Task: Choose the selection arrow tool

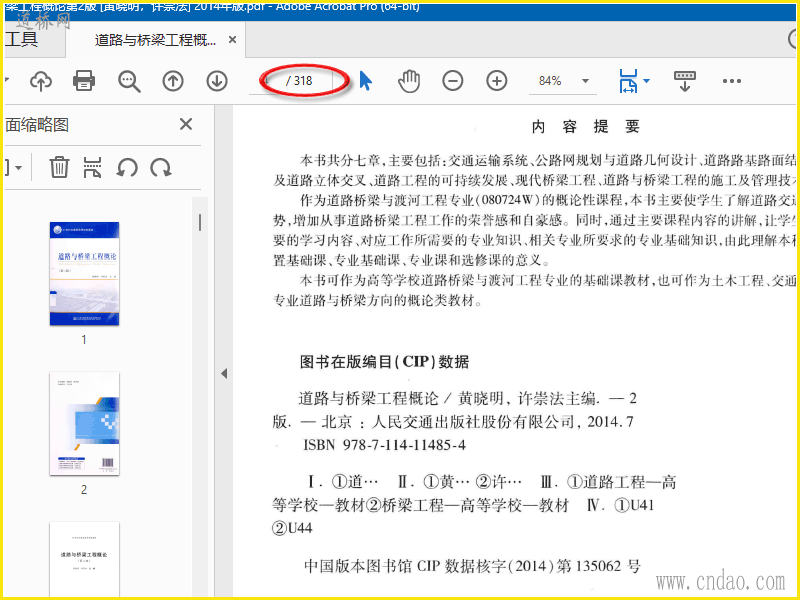Action: point(365,81)
